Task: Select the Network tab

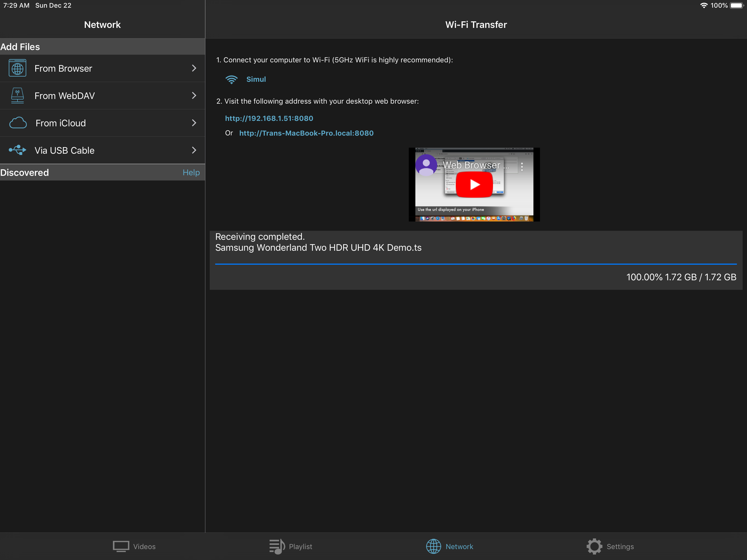Action: 450,546
